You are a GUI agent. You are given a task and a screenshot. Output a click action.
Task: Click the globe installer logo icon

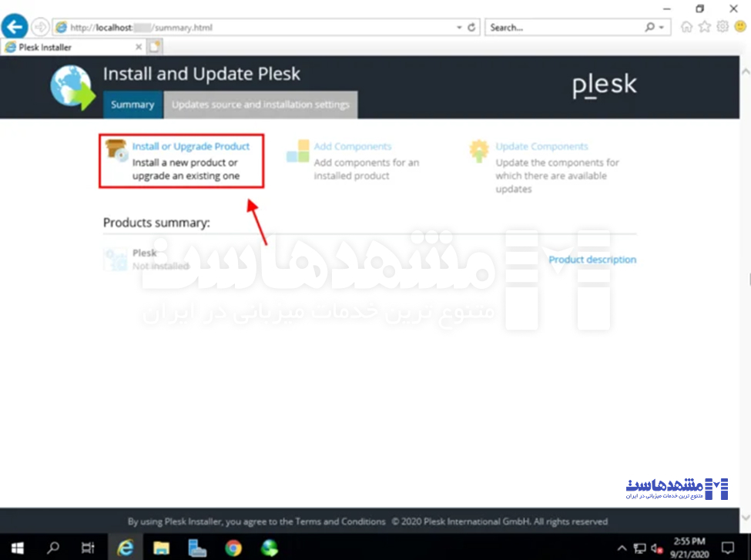tap(72, 87)
